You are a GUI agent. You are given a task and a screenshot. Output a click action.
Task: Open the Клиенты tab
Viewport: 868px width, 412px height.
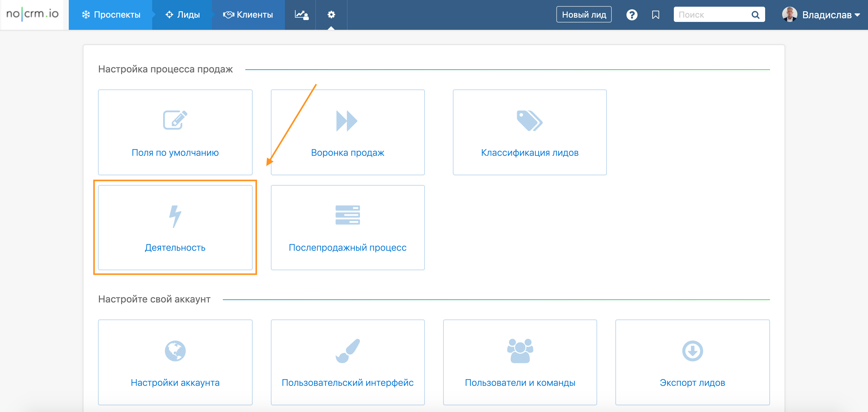pos(248,15)
